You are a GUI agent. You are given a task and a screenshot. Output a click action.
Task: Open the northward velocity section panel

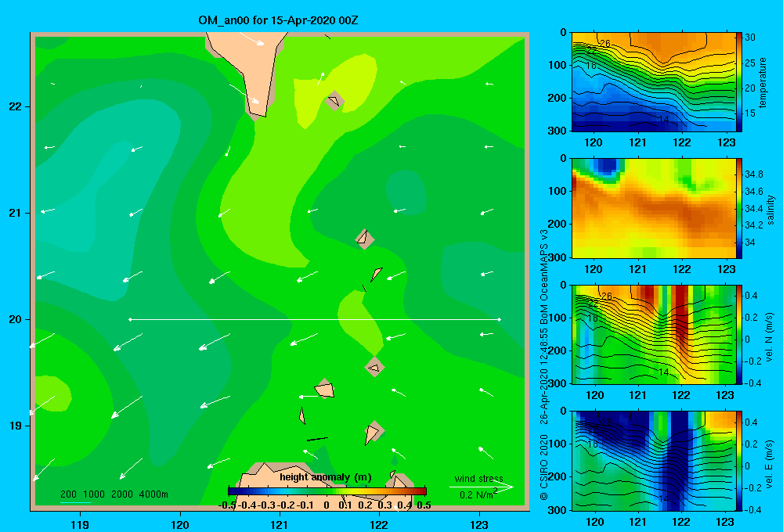(654, 334)
